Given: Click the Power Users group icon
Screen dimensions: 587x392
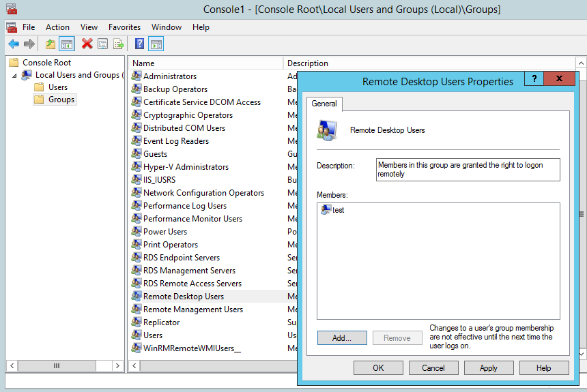Looking at the screenshot, I should (137, 232).
